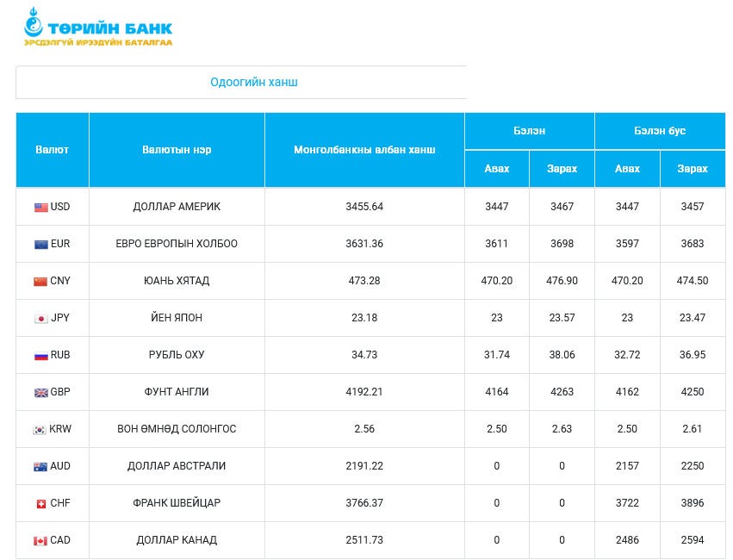Click EUR non-cash buy rate 3597
The image size is (733, 560).
point(627,244)
